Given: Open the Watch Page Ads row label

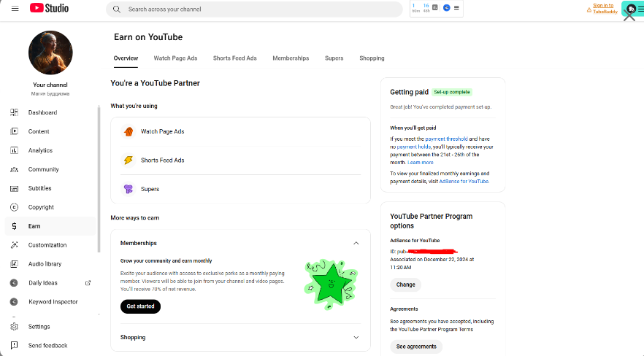Looking at the screenshot, I should point(163,131).
